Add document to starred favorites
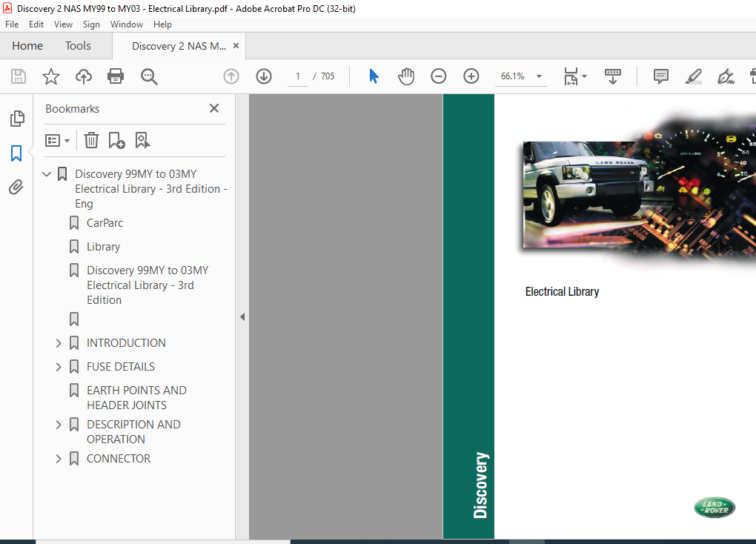The image size is (756, 544). click(50, 76)
